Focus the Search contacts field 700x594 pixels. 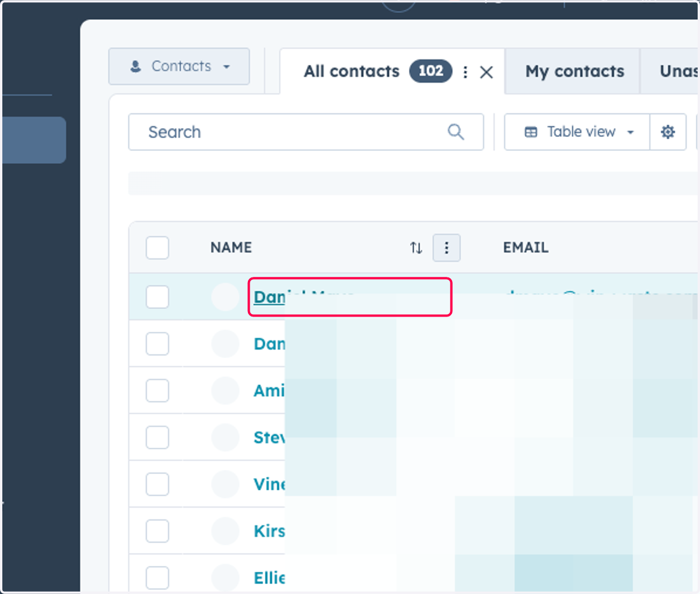(306, 132)
